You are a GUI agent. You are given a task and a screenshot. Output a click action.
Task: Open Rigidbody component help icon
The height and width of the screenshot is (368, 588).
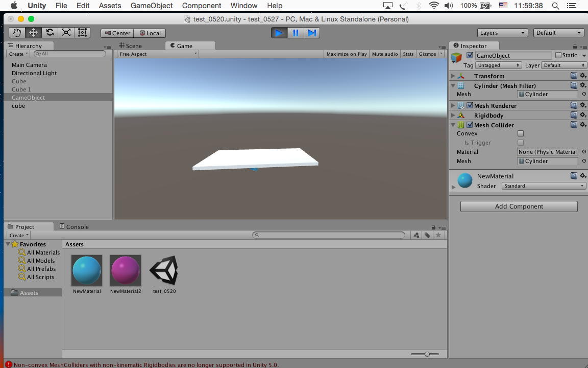click(x=574, y=115)
